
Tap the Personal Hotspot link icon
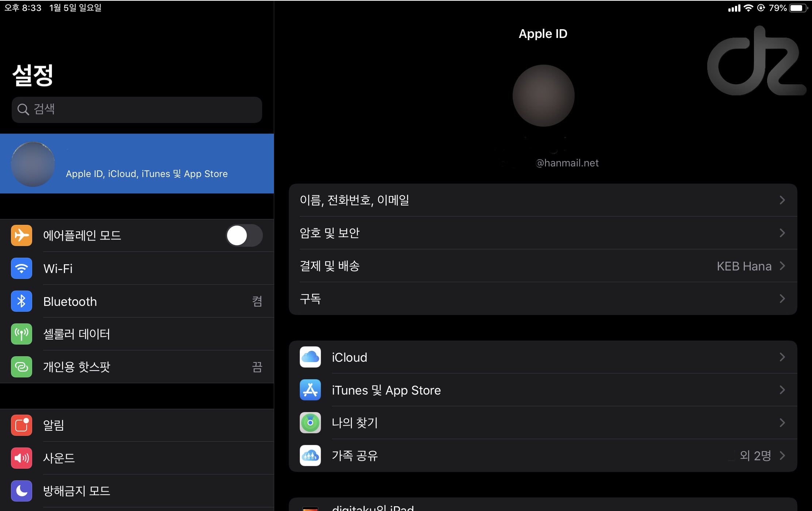(22, 367)
